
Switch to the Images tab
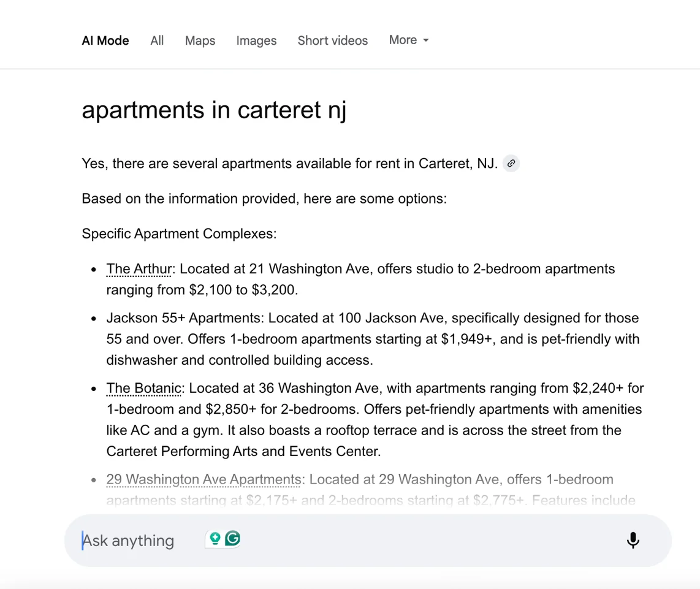coord(256,40)
